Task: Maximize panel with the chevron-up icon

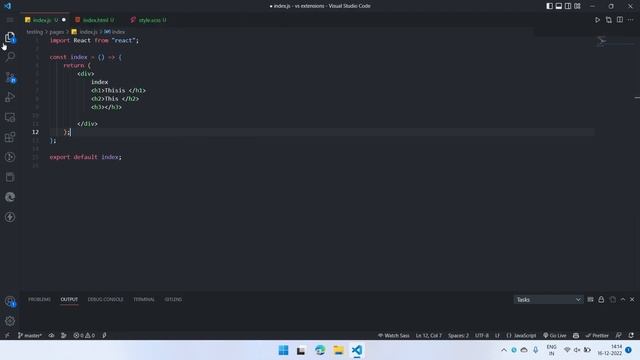Action: click(x=623, y=300)
